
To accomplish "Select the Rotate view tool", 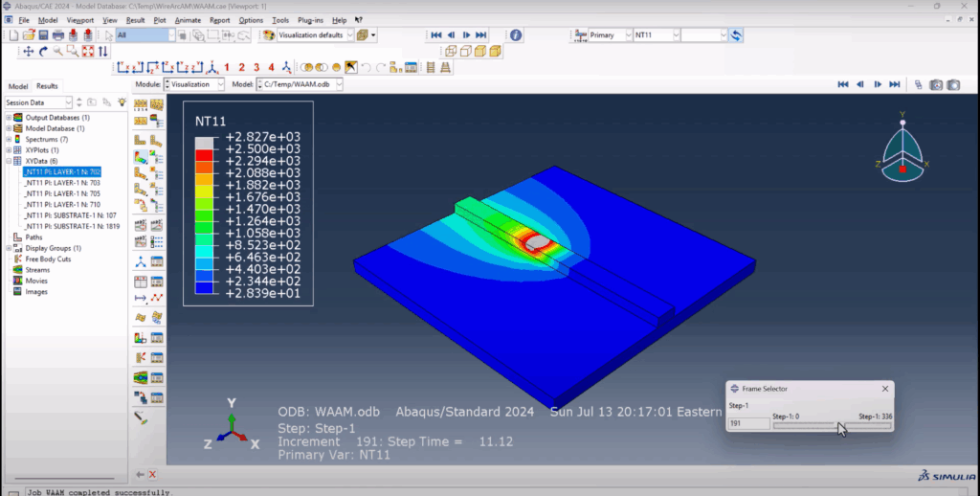I will pos(43,52).
